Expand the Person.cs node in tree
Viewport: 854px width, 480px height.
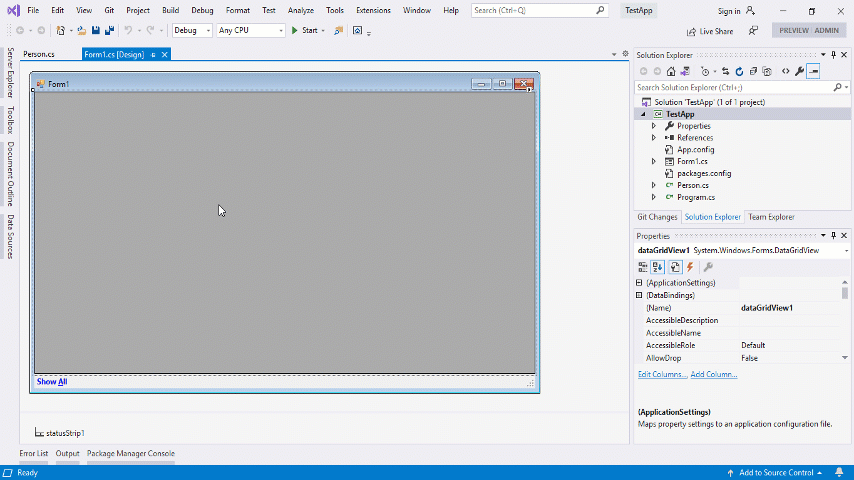(654, 185)
